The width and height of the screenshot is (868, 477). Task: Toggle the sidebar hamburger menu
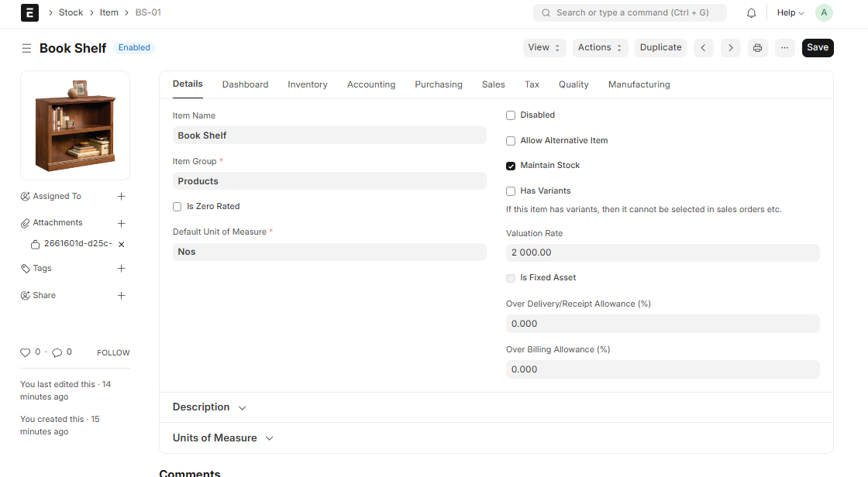[x=26, y=48]
